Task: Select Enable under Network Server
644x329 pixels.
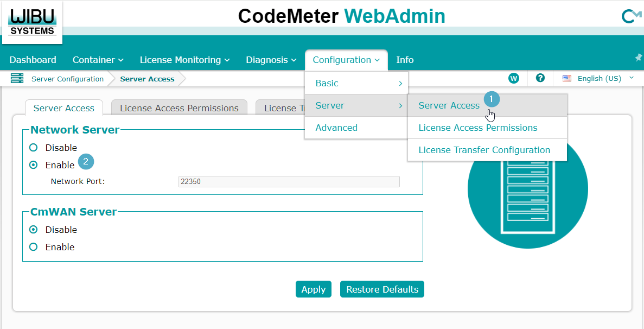Action: click(x=34, y=165)
